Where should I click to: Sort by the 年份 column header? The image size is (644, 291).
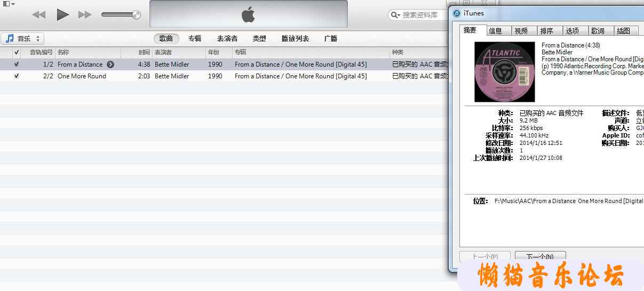tap(219, 52)
